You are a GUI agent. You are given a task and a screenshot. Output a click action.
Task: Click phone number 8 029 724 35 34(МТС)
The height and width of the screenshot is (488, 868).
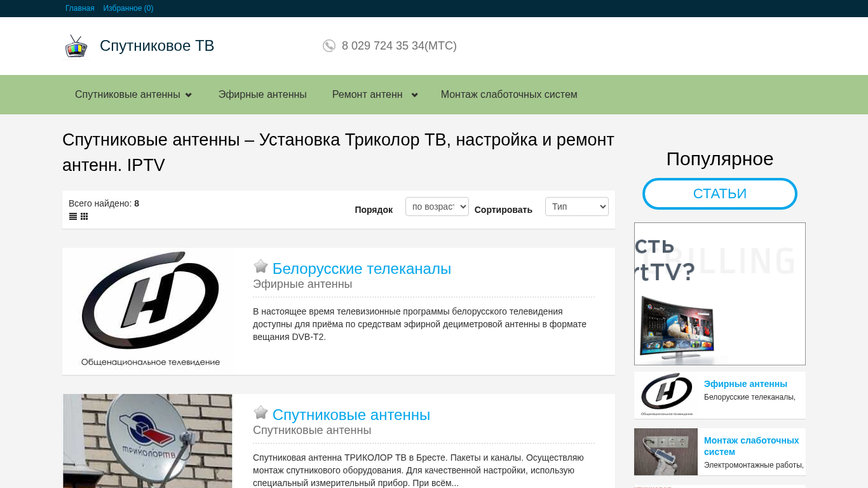(399, 46)
